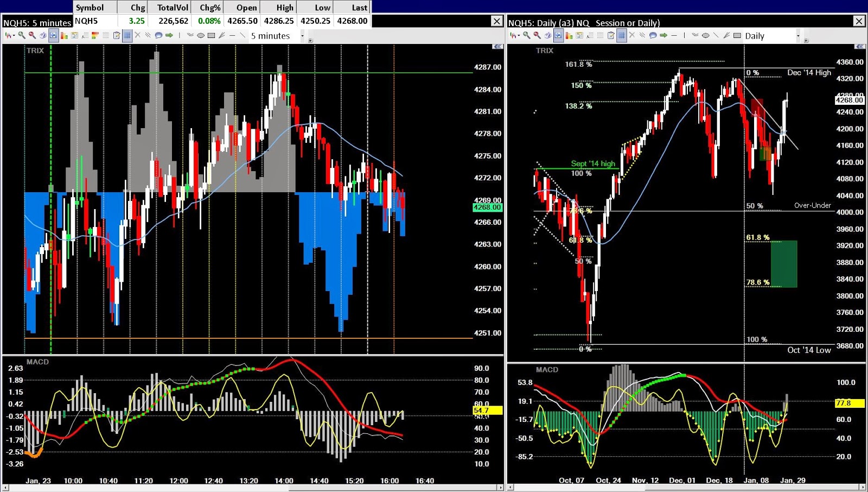Click the green 61.8–78.6% retracement zone rectangle
This screenshot has width=868, height=492.
(x=784, y=264)
